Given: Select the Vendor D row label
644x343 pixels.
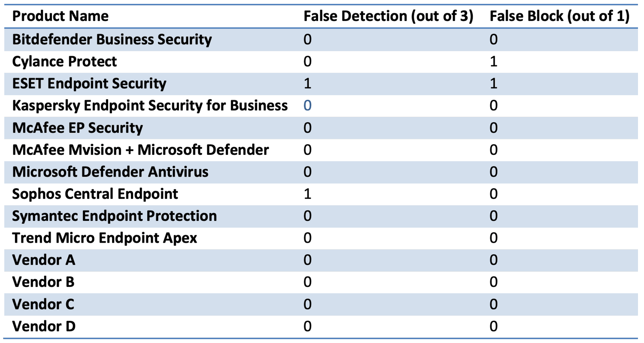Looking at the screenshot, I should tap(44, 327).
